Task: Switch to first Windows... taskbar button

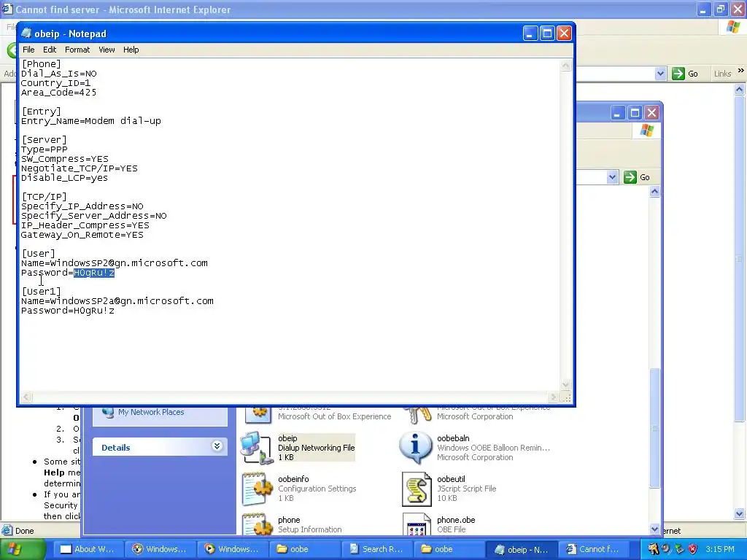Action: tap(160, 549)
